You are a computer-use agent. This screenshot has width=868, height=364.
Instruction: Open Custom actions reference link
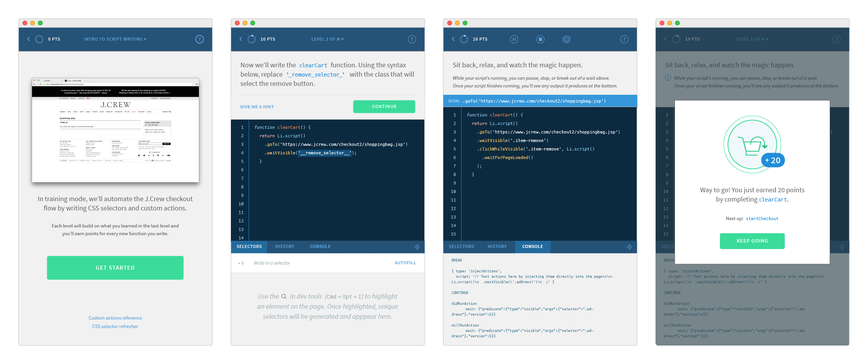[x=115, y=318]
